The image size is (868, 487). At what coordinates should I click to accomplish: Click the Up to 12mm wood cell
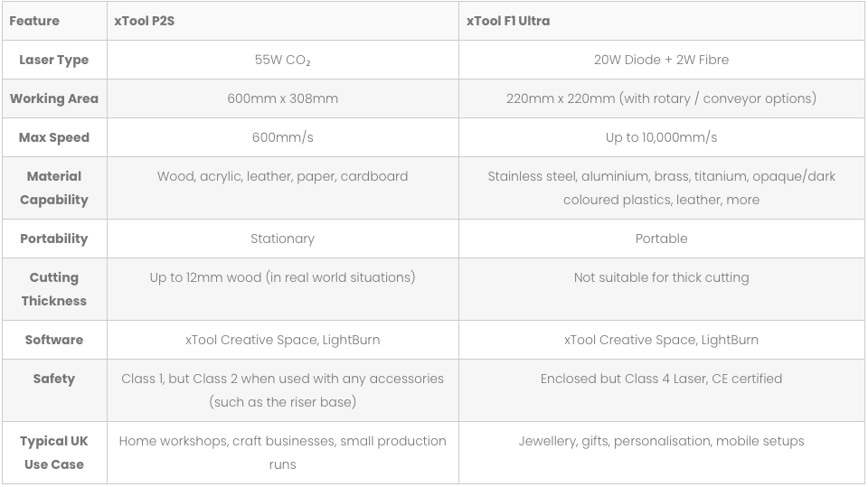tap(283, 289)
